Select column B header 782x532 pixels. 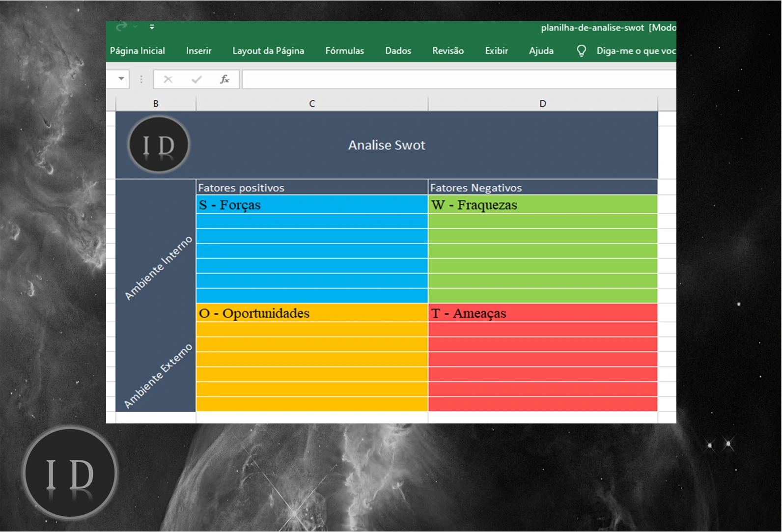coord(156,104)
